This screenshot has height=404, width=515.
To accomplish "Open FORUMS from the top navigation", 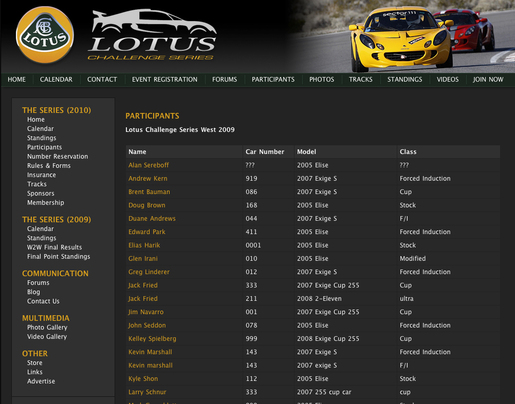I will tap(224, 79).
